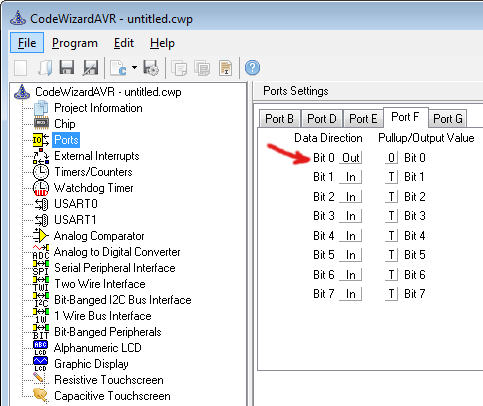Select the Capacitive Touchscreen node
The height and width of the screenshot is (406, 483).
point(112,396)
